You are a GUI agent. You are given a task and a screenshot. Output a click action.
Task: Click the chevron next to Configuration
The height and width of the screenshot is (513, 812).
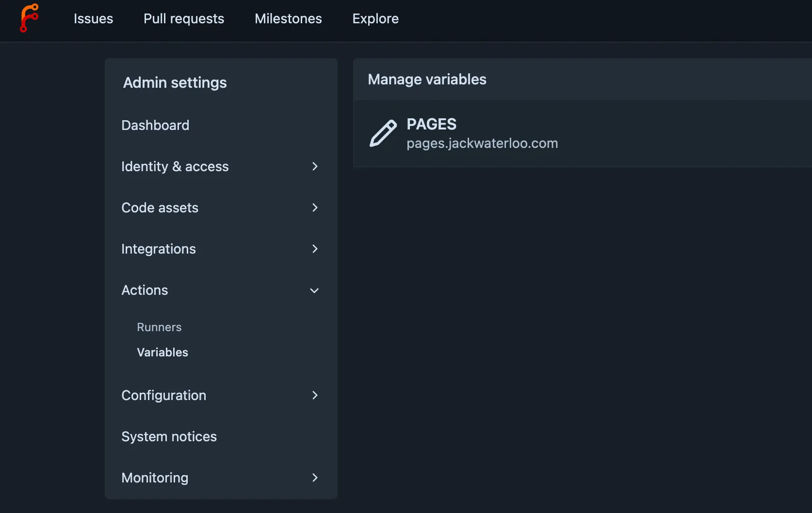(315, 395)
